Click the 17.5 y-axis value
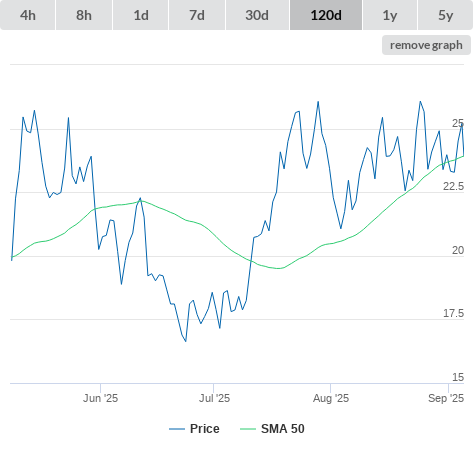This screenshot has width=474, height=455. click(453, 313)
